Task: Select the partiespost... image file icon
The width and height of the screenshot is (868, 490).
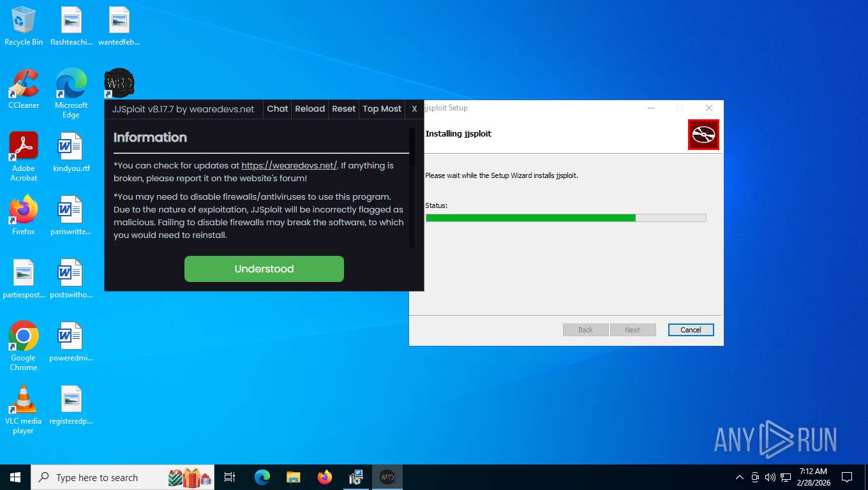Action: pos(24,279)
